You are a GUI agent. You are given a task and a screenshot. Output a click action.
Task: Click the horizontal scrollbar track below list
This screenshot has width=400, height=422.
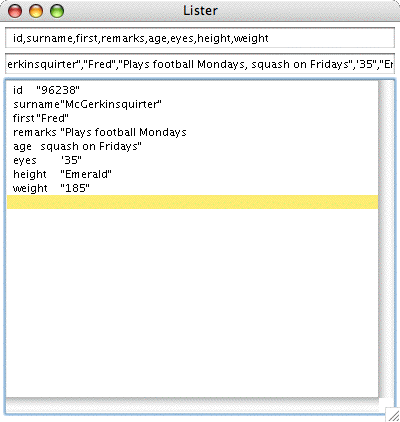coord(192,405)
